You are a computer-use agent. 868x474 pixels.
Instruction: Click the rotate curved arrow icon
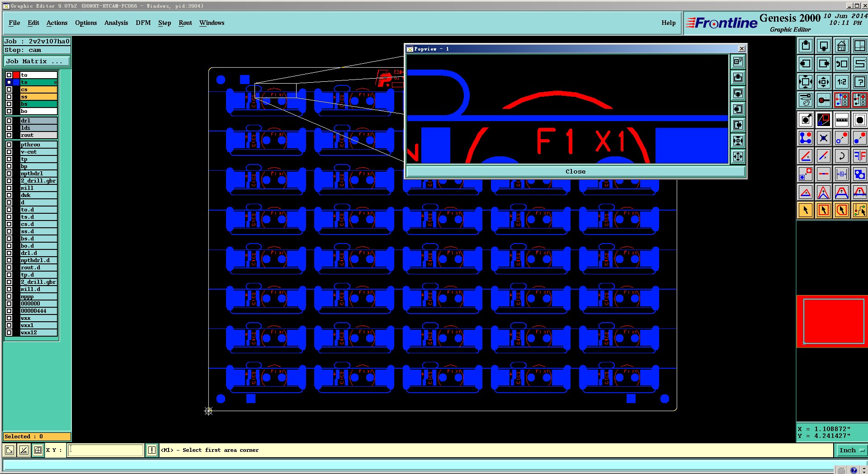[x=842, y=156]
